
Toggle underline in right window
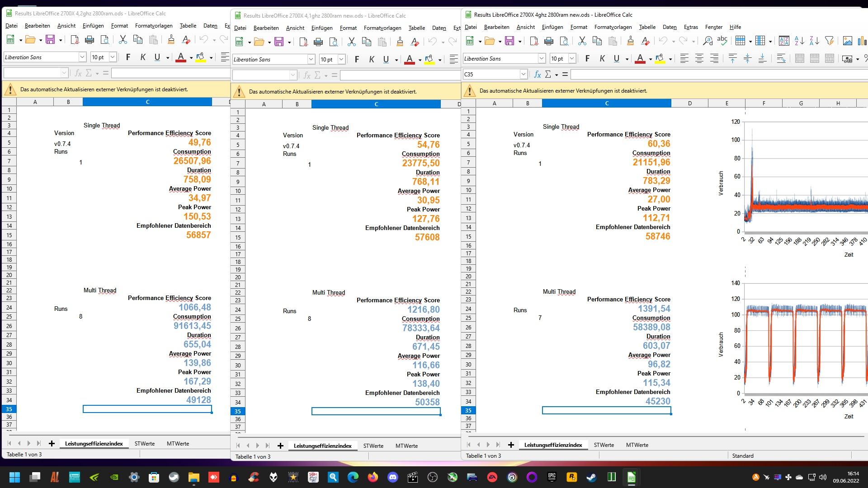point(616,58)
